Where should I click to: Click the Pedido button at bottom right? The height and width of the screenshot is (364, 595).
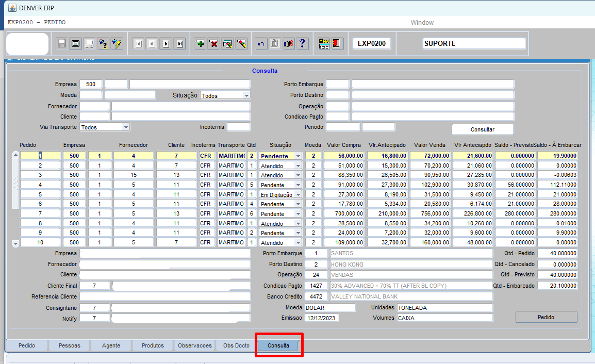pyautogui.click(x=546, y=317)
